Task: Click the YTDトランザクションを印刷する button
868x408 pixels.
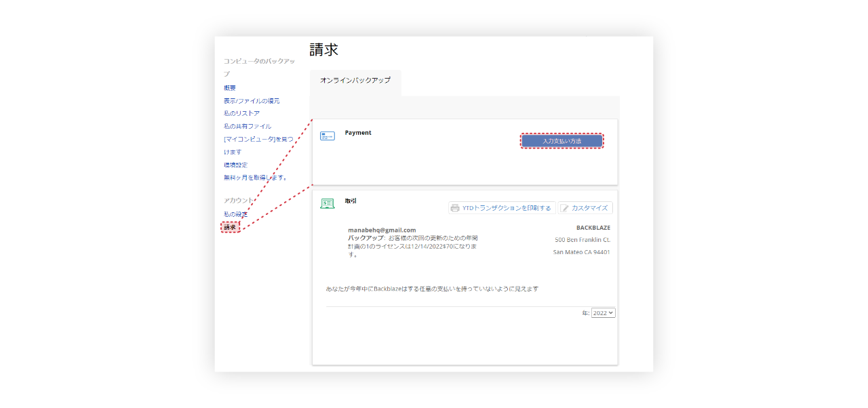Action: [x=502, y=207]
